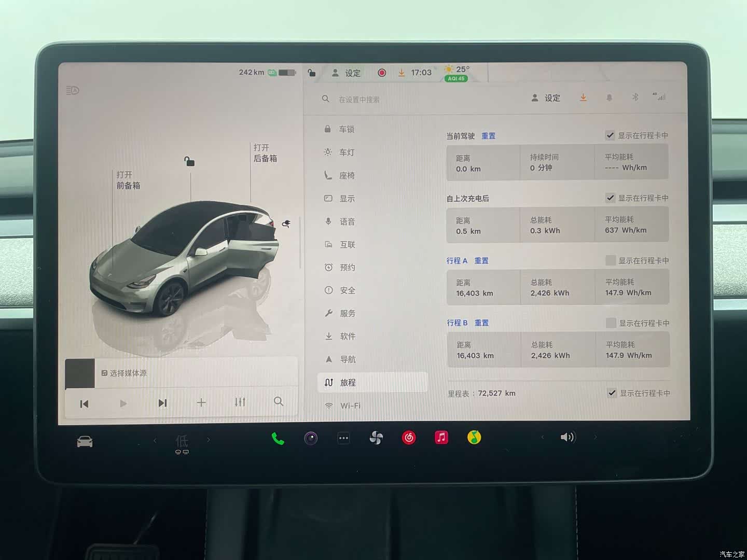
Task: Check 显示在行程卡中 for 行程 B
Action: [611, 323]
